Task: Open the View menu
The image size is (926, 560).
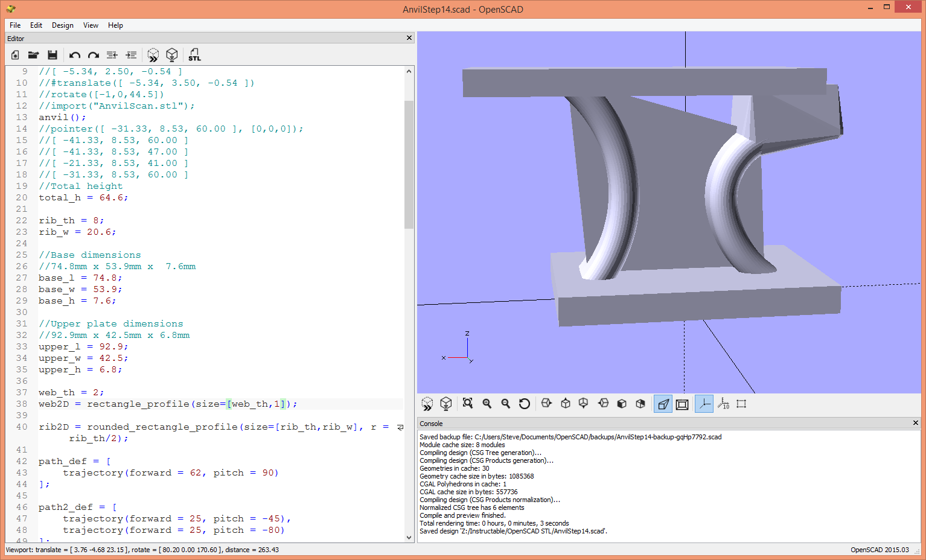Action: click(x=91, y=25)
